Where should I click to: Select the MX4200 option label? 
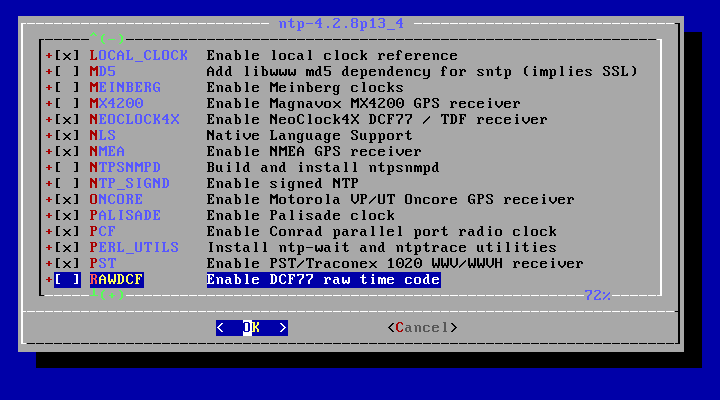117,104
